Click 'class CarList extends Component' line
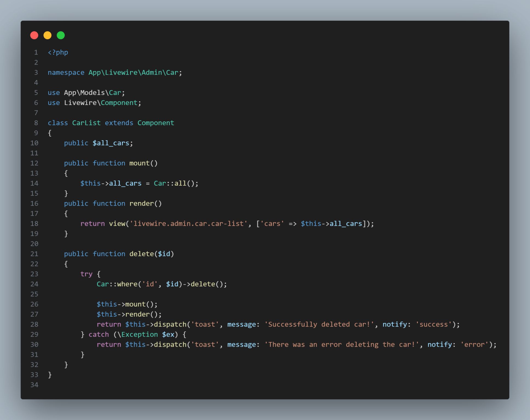530x420 pixels. pos(111,123)
